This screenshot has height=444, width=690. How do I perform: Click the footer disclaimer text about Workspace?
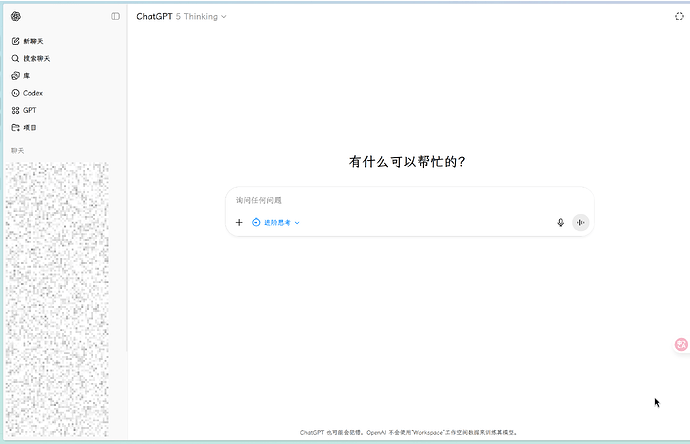tap(409, 433)
